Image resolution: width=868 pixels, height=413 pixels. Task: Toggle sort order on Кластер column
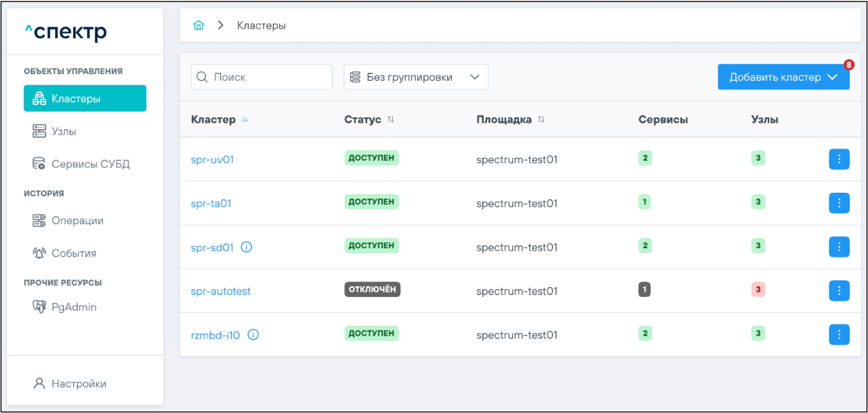pos(245,120)
